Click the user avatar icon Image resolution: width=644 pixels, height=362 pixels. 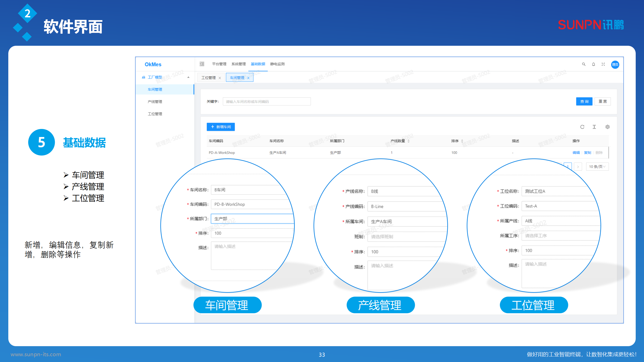(x=615, y=64)
